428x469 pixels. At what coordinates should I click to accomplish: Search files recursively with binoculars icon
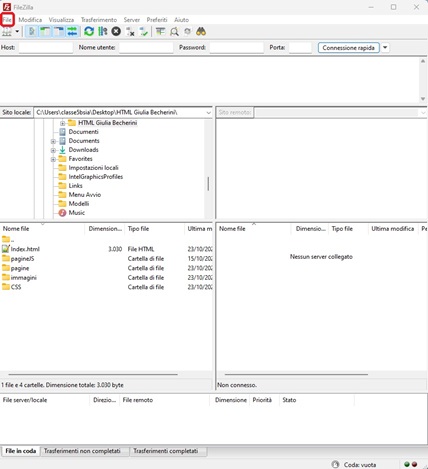201,32
